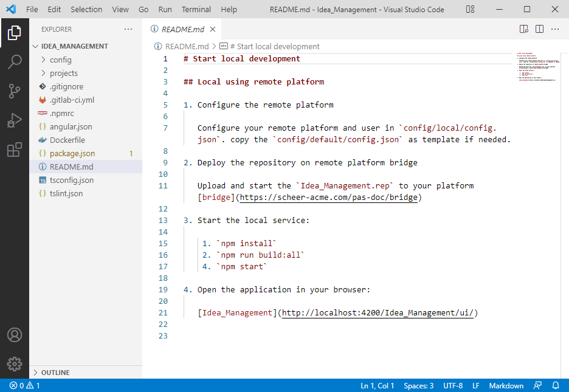Collapse the IDEA_MANAGEMENT root folder
569x392 pixels.
pyautogui.click(x=74, y=46)
